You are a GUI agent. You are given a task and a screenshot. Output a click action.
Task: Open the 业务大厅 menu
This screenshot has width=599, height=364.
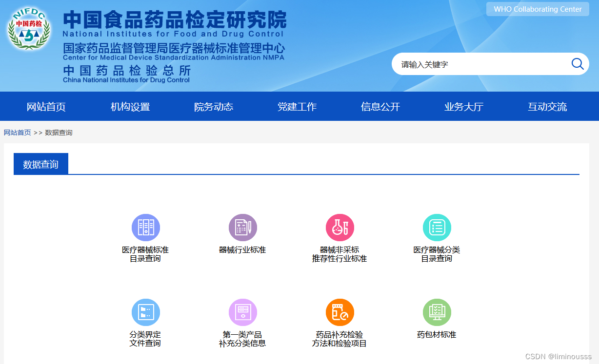464,107
